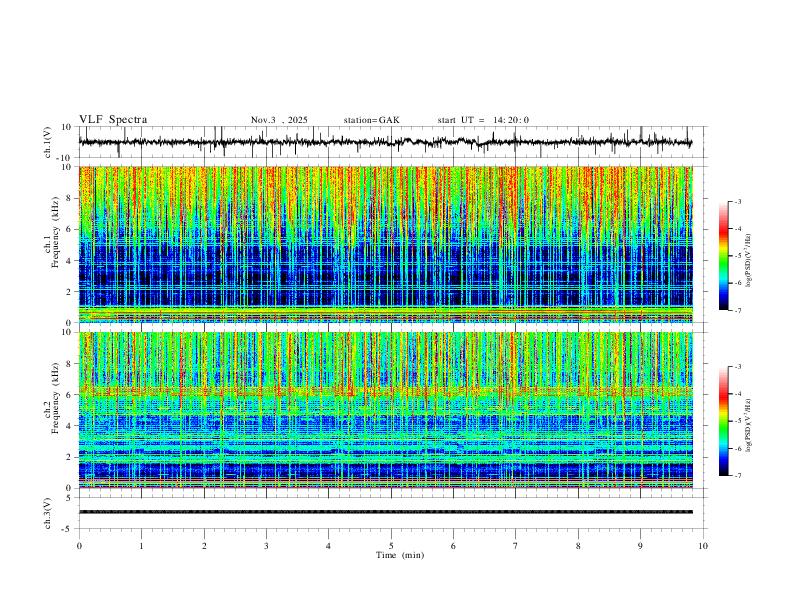Click the '-4' tick on the lower colorbar
792x612 pixels.
pos(737,394)
